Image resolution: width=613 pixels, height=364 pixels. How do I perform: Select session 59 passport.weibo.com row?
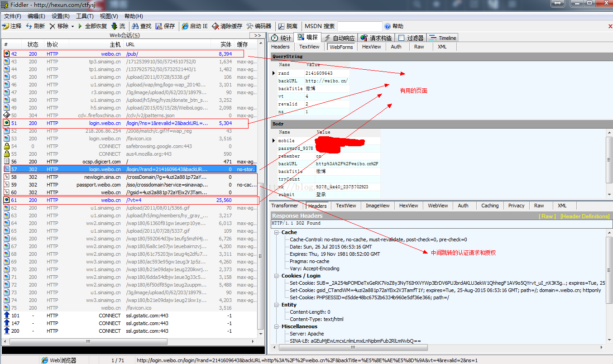130,185
